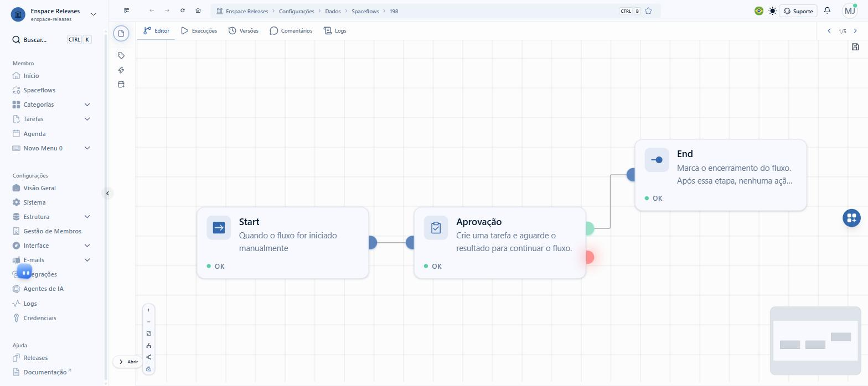Click the Configurações breadcrumb
Image resolution: width=868 pixels, height=386 pixels.
click(296, 11)
